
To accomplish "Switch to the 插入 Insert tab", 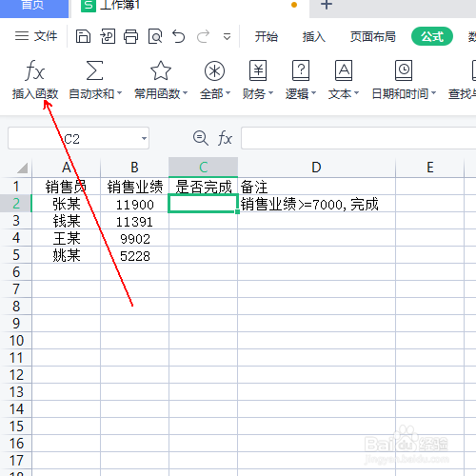I will pos(314,36).
